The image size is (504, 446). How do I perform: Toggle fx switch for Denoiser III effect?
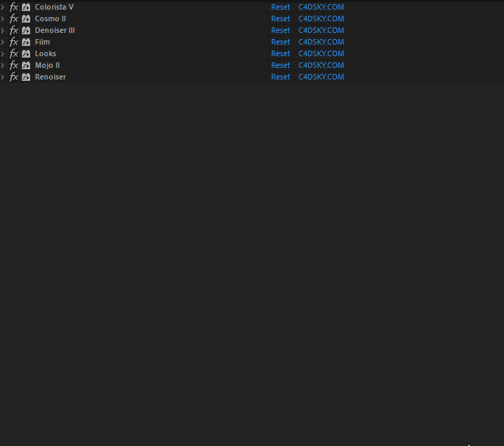pyautogui.click(x=14, y=30)
